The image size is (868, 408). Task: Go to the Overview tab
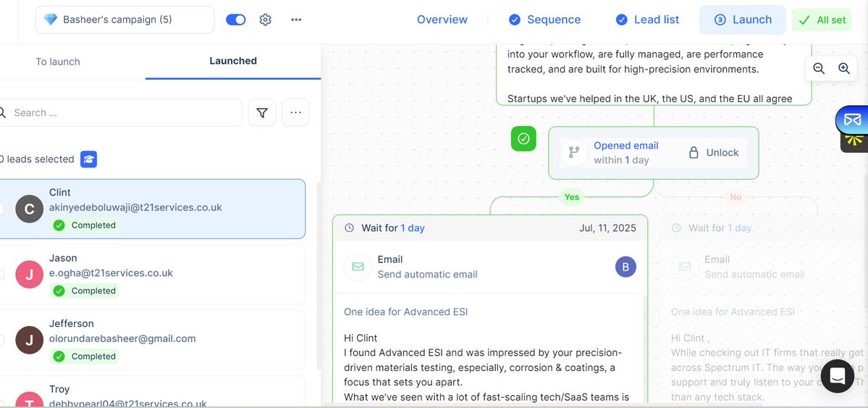pyautogui.click(x=442, y=20)
